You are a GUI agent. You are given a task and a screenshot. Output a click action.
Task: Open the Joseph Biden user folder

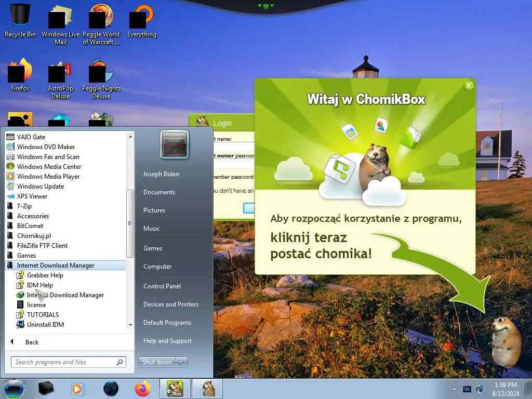(x=161, y=174)
